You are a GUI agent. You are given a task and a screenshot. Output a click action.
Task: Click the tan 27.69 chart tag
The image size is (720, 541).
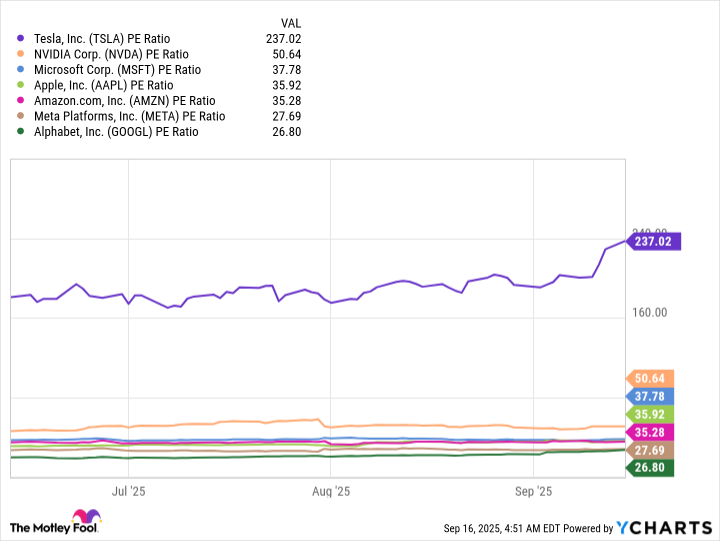[650, 450]
